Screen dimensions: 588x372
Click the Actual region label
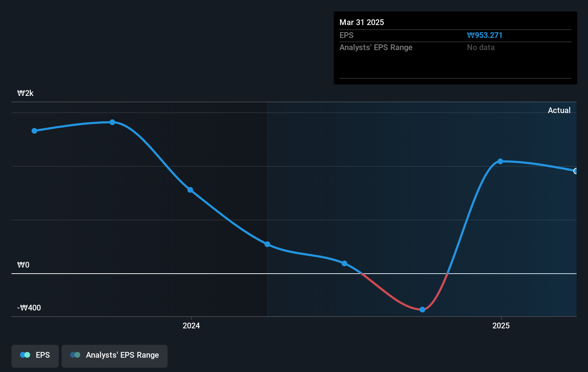tap(559, 111)
